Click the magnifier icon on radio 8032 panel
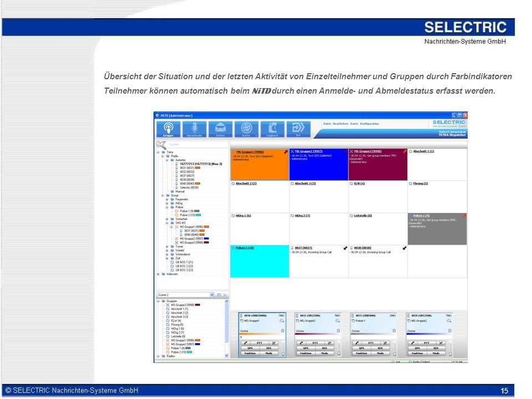The image size is (532, 399). [337, 321]
